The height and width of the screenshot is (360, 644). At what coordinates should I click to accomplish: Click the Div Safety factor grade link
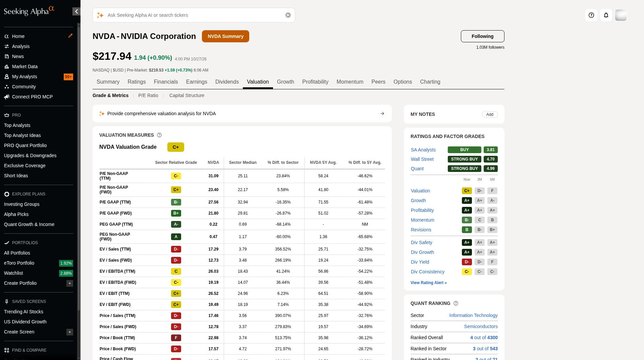click(422, 242)
